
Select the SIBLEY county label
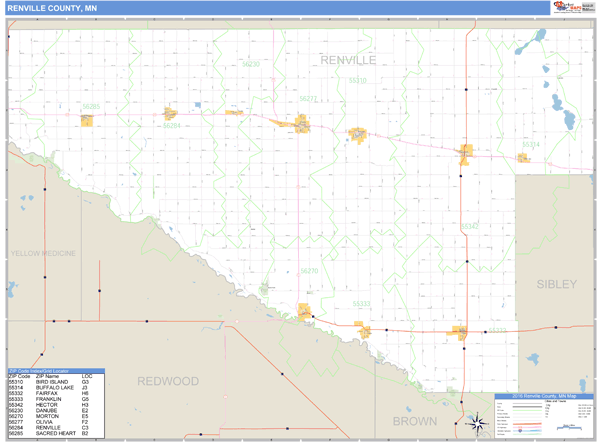click(x=556, y=284)
